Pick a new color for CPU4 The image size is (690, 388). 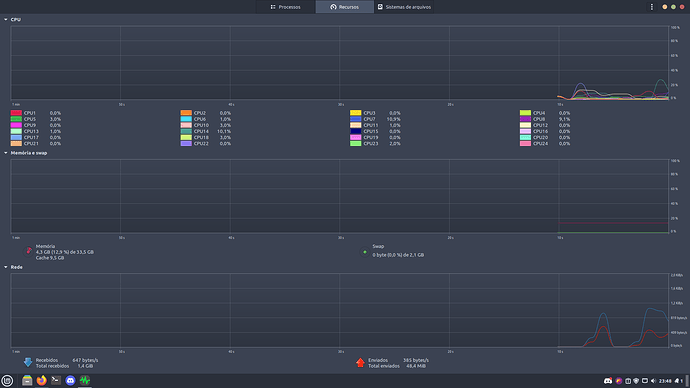click(525, 113)
